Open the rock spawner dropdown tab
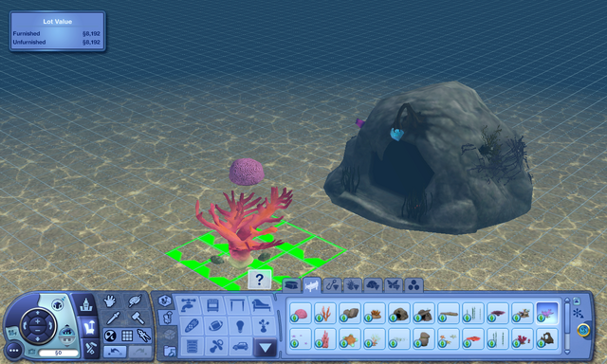 (373, 285)
